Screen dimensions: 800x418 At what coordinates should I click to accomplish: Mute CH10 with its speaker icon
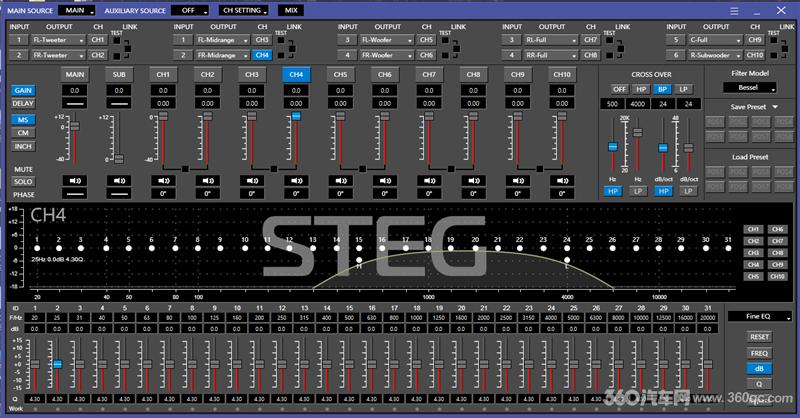(562, 181)
